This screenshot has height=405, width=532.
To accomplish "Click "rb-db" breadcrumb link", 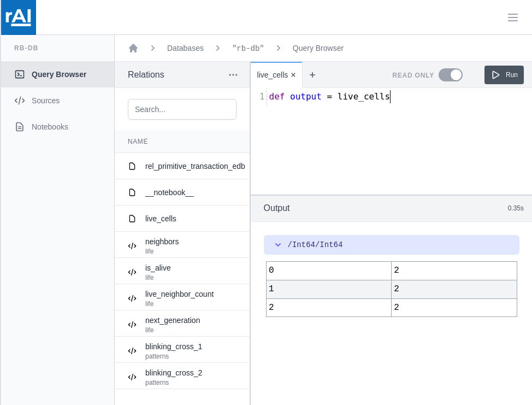I will (248, 48).
